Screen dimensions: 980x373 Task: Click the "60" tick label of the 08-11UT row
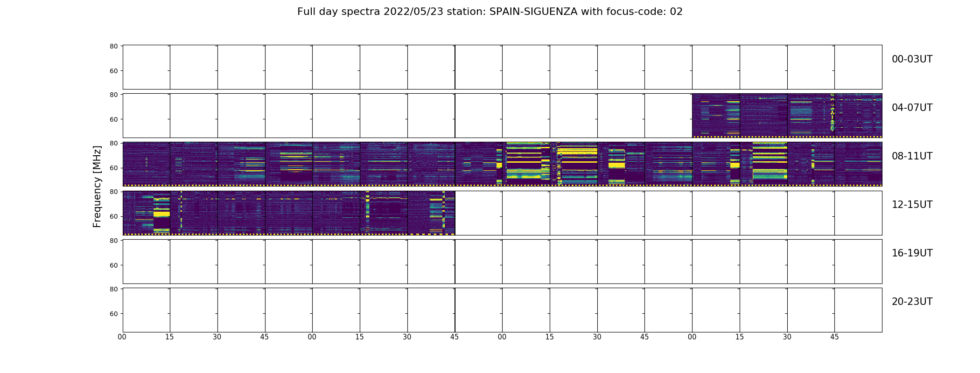(113, 168)
